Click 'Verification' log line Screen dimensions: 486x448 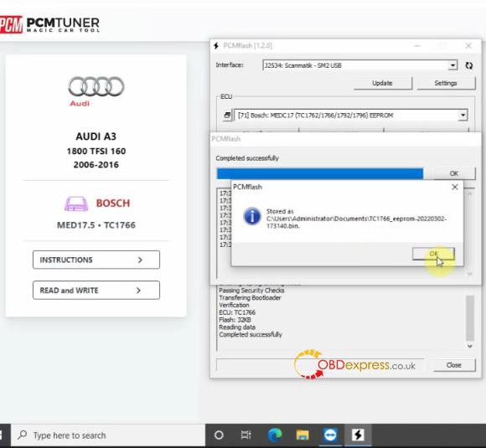coord(234,305)
